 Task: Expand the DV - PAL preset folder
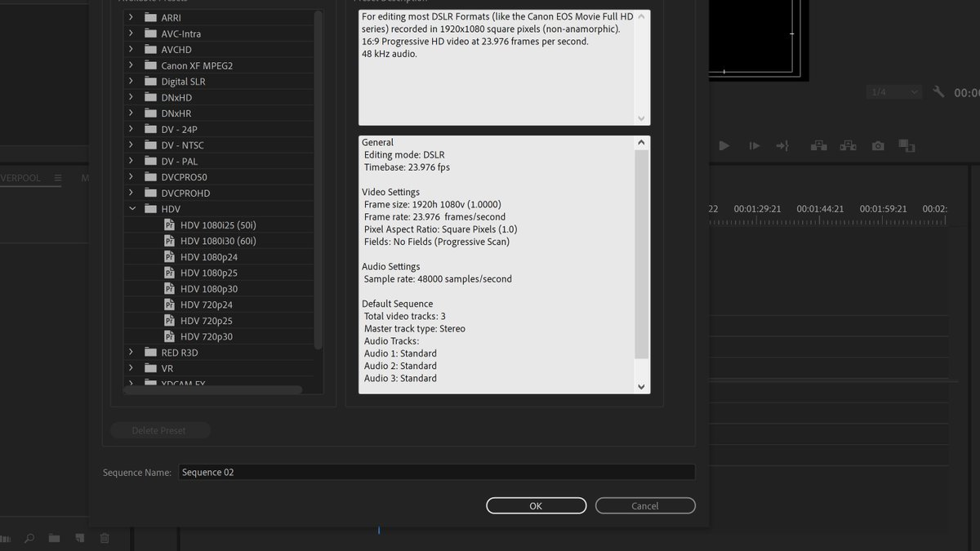click(x=131, y=161)
